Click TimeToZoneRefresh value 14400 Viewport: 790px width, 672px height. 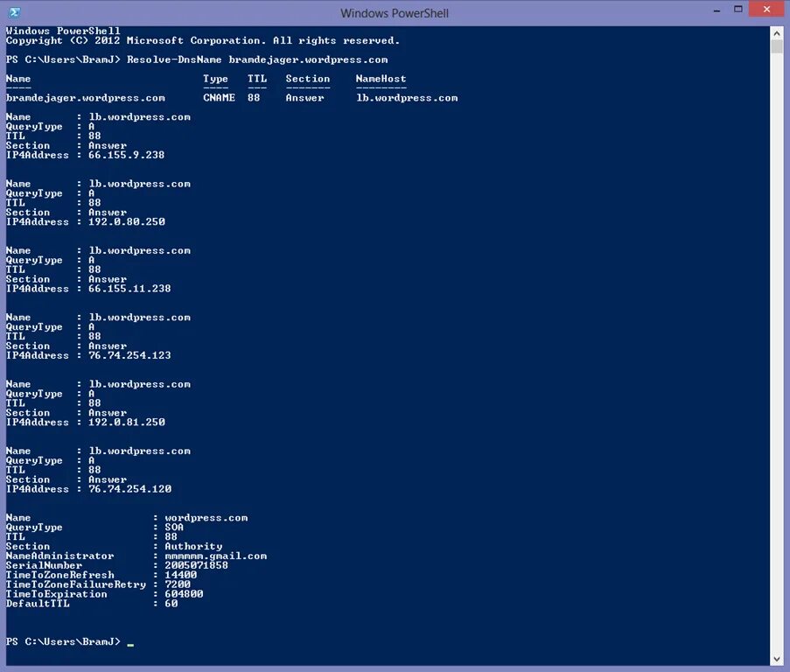[181, 575]
